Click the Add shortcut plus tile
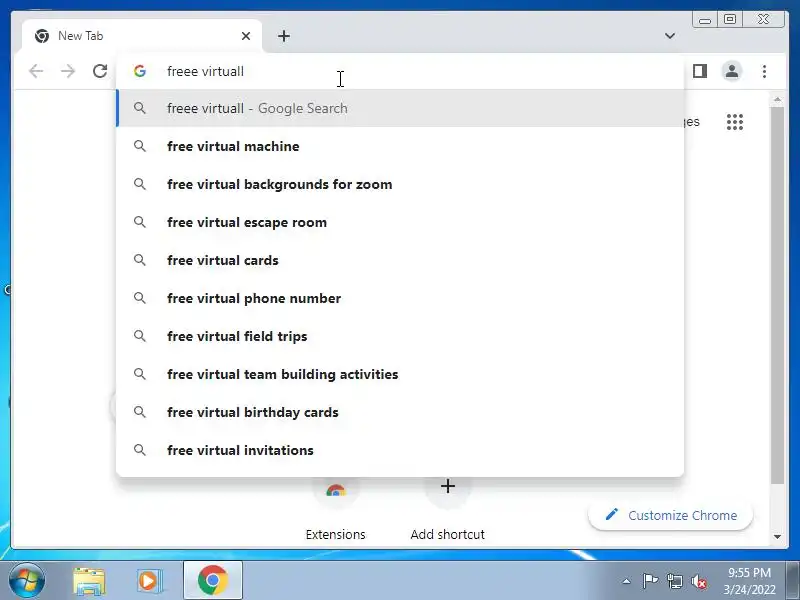The height and width of the screenshot is (600, 800). (447, 508)
